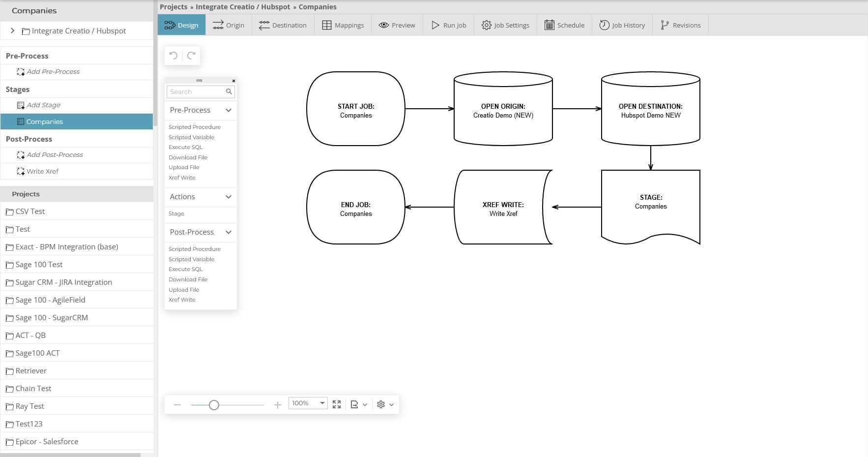868x457 pixels.
Task: Start the job with the Run Job icon
Action: pos(435,25)
